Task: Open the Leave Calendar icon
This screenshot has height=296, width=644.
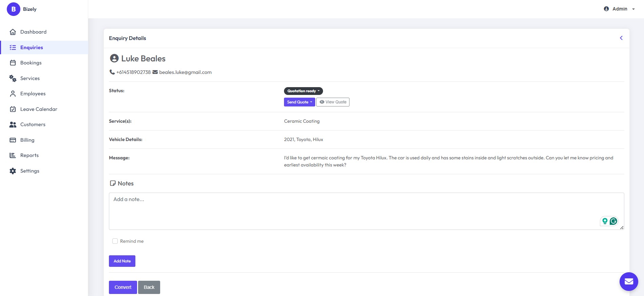Action: click(13, 109)
